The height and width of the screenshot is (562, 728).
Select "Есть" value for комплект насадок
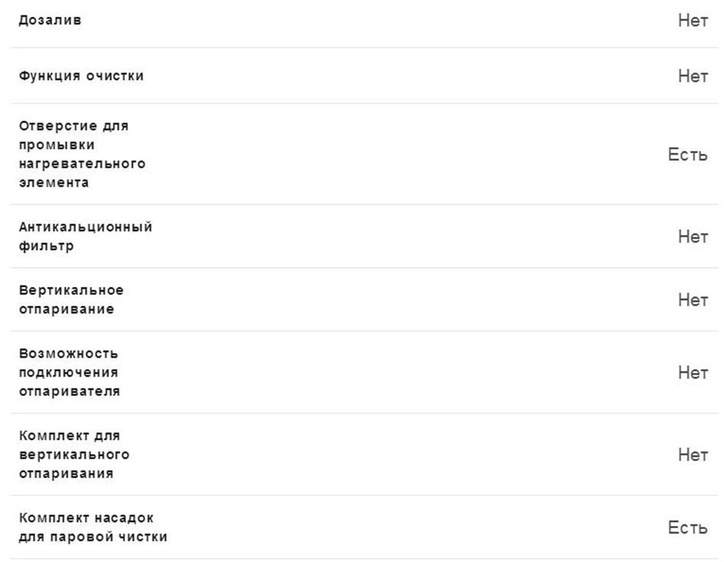(x=687, y=528)
